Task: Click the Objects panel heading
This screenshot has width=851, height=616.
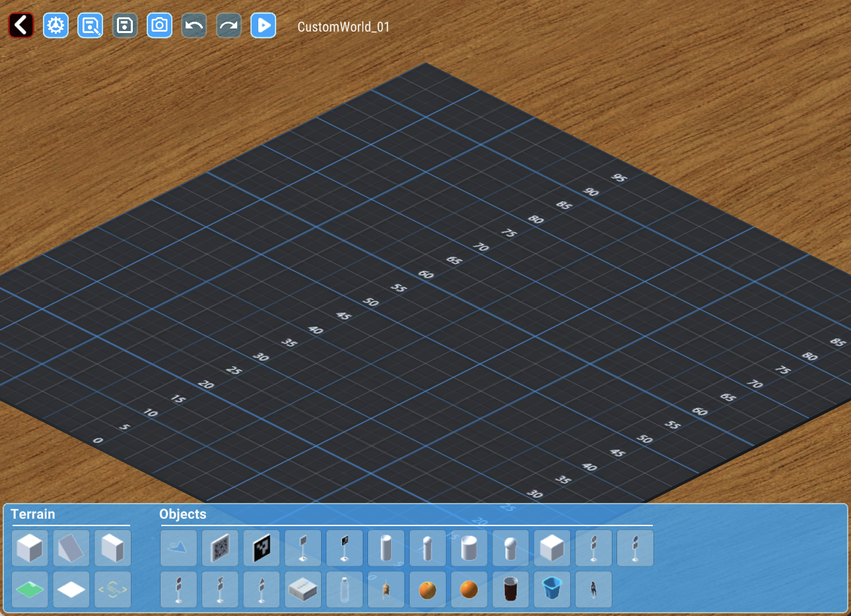Action: point(183,514)
